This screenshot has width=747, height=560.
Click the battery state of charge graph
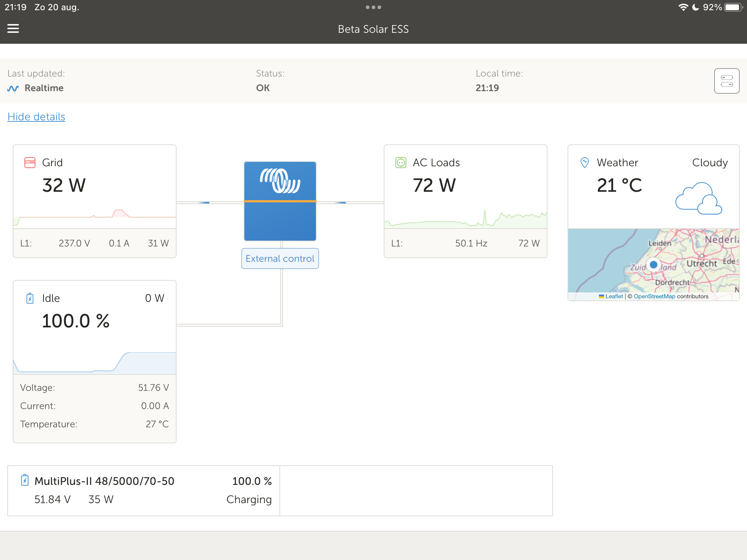pos(94,362)
